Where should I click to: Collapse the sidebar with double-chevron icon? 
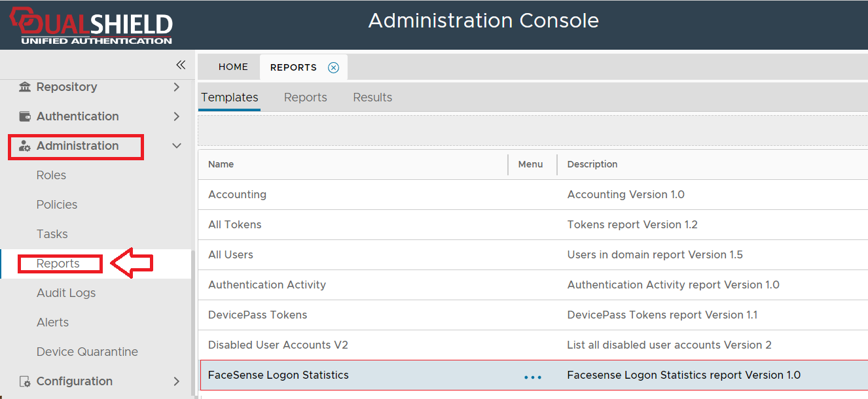(181, 65)
